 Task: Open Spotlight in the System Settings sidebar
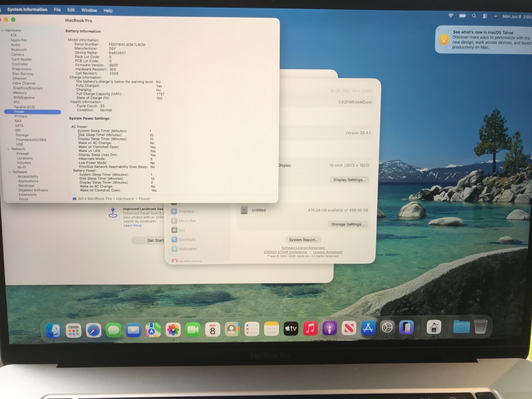tap(183, 239)
